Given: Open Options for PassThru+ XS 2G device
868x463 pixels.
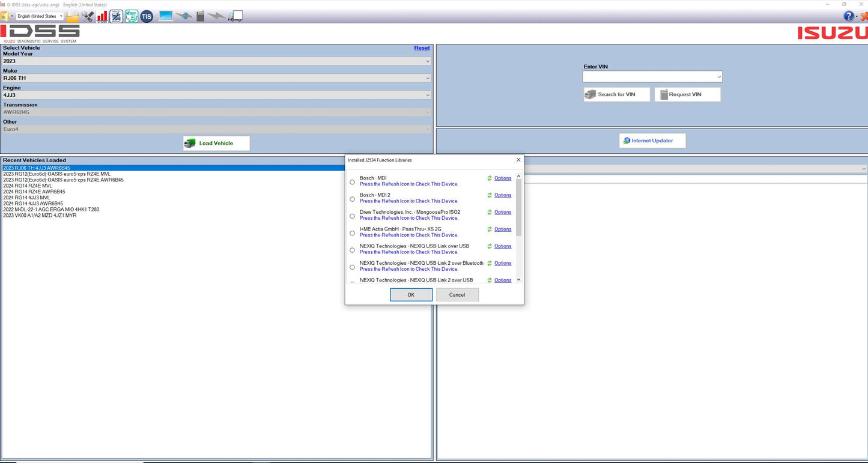Looking at the screenshot, I should [x=502, y=229].
